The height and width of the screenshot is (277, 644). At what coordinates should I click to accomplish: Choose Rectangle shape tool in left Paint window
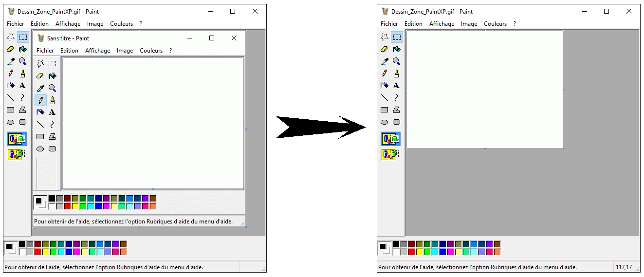click(10, 110)
